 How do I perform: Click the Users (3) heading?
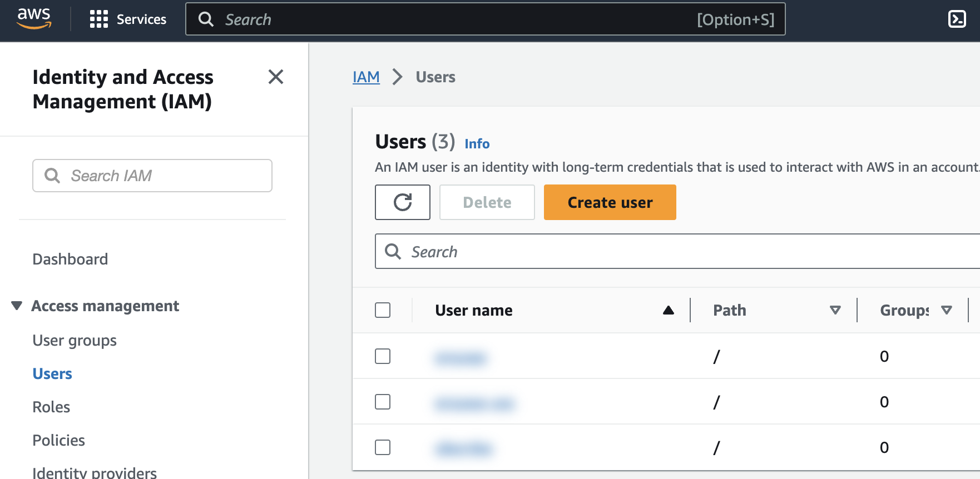pos(415,141)
